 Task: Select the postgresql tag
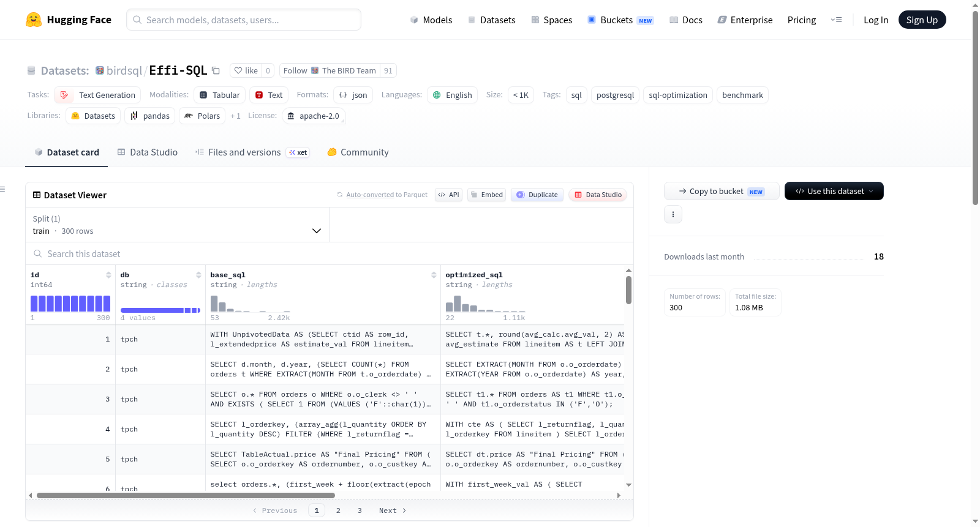pyautogui.click(x=615, y=95)
